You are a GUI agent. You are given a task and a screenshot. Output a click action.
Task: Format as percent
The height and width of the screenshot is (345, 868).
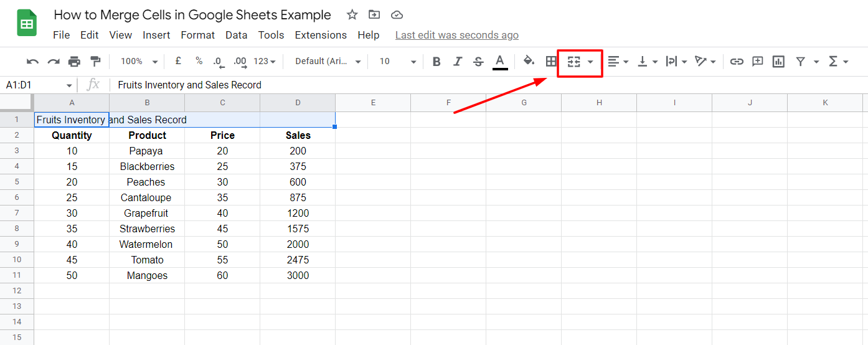coord(199,61)
